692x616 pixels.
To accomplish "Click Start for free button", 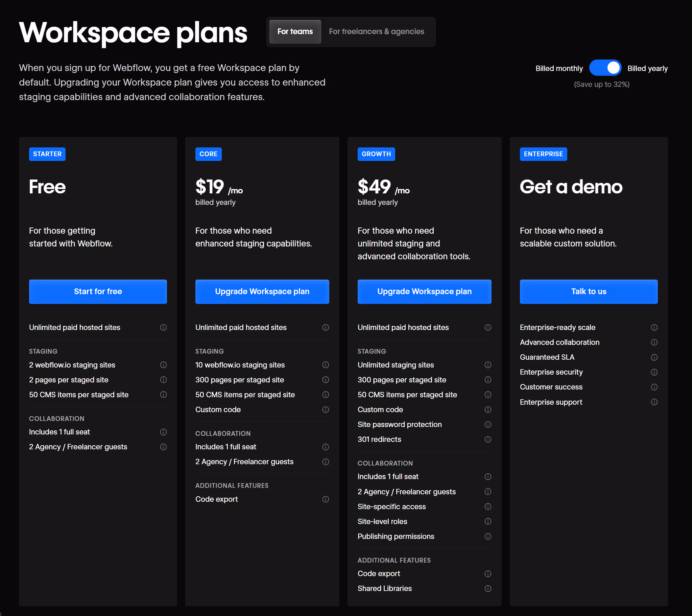I will click(x=98, y=291).
